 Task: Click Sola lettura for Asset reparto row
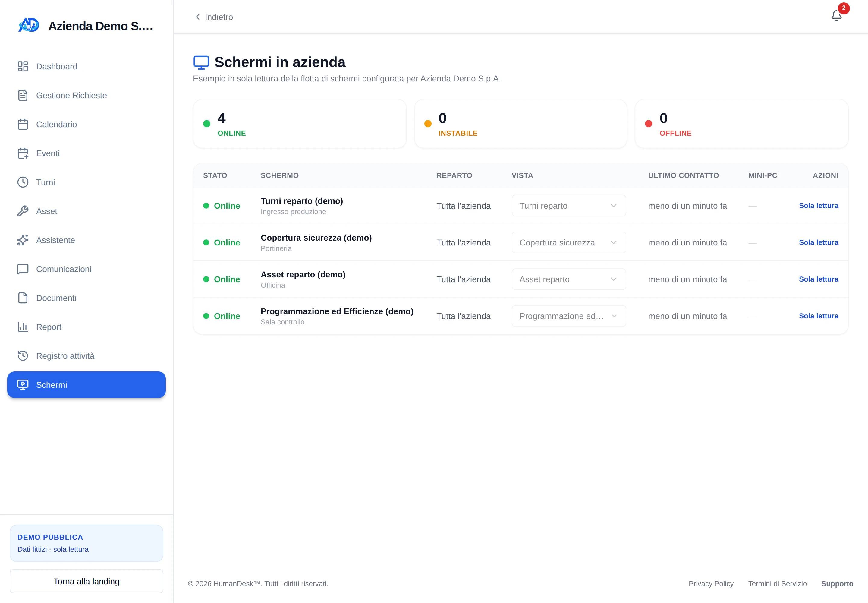tap(818, 279)
